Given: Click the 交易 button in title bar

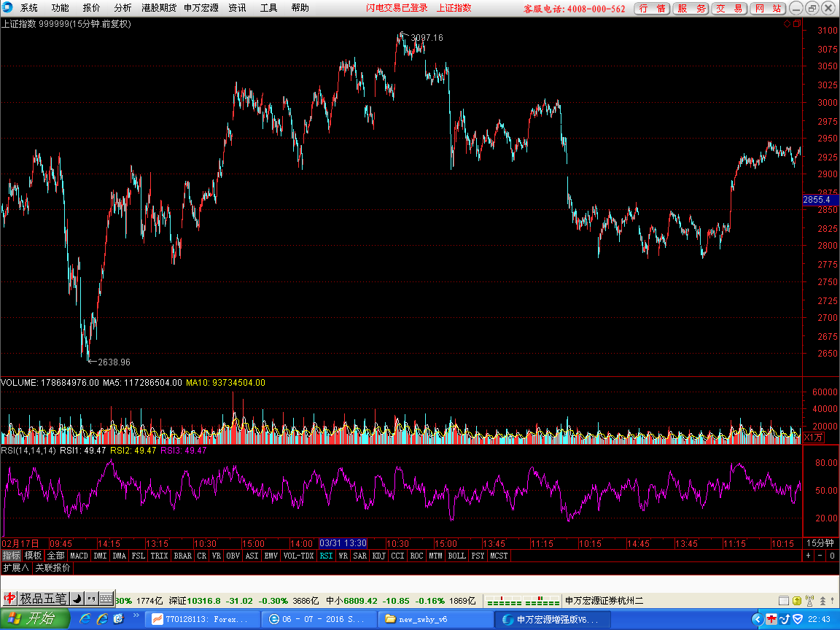Looking at the screenshot, I should (729, 9).
